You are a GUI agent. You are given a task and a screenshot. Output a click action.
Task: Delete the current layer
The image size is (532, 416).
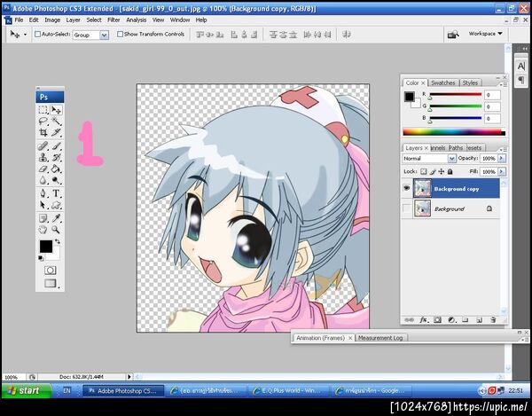[x=493, y=319]
